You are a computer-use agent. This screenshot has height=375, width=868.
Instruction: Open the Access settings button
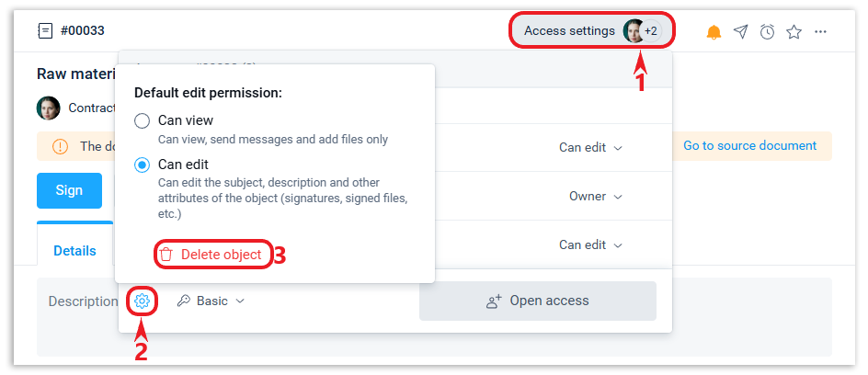(x=570, y=31)
